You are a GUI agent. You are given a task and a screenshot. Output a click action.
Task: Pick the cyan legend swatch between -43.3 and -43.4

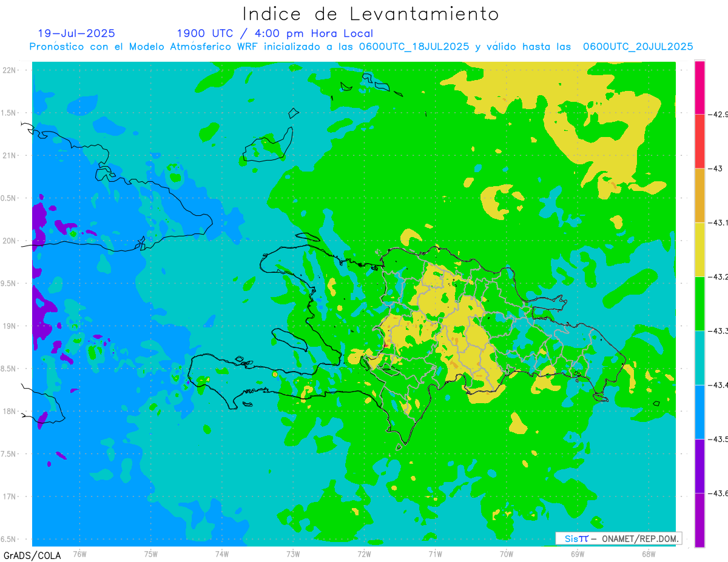(699, 358)
